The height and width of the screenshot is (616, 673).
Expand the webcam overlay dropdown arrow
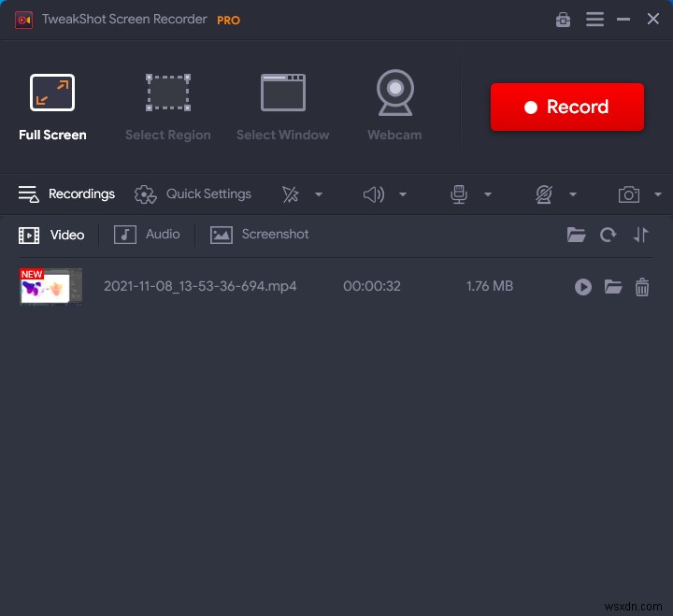tap(573, 194)
